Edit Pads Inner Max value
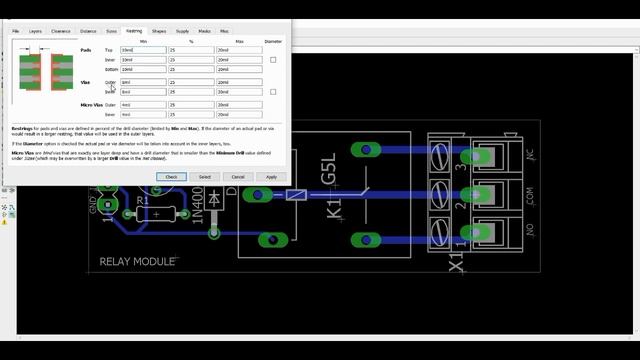640x360 pixels. coord(239,60)
